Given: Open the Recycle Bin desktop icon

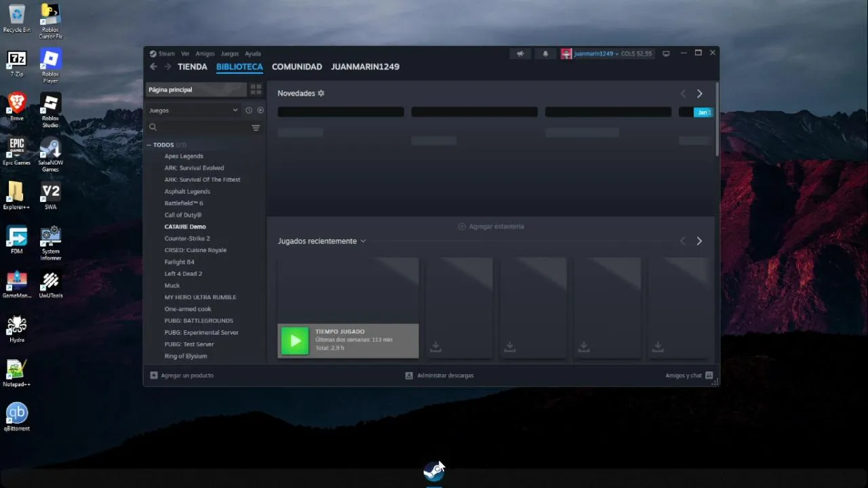Looking at the screenshot, I should (16, 18).
